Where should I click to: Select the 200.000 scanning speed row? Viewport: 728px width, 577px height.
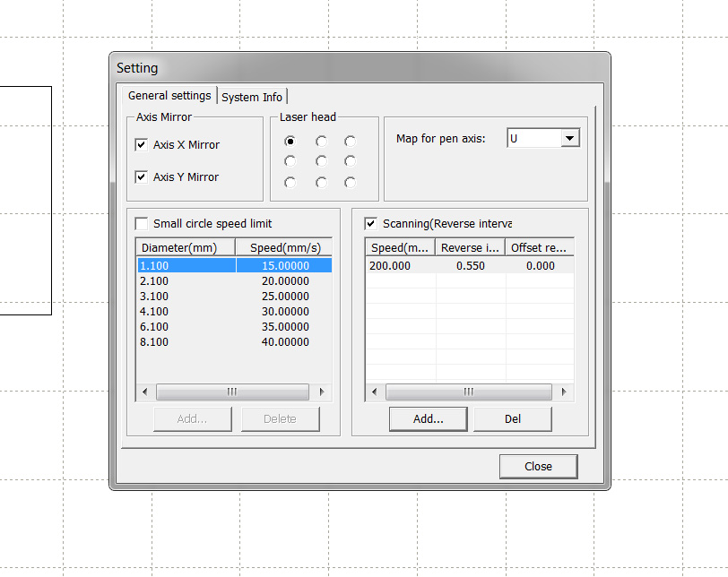coord(470,266)
